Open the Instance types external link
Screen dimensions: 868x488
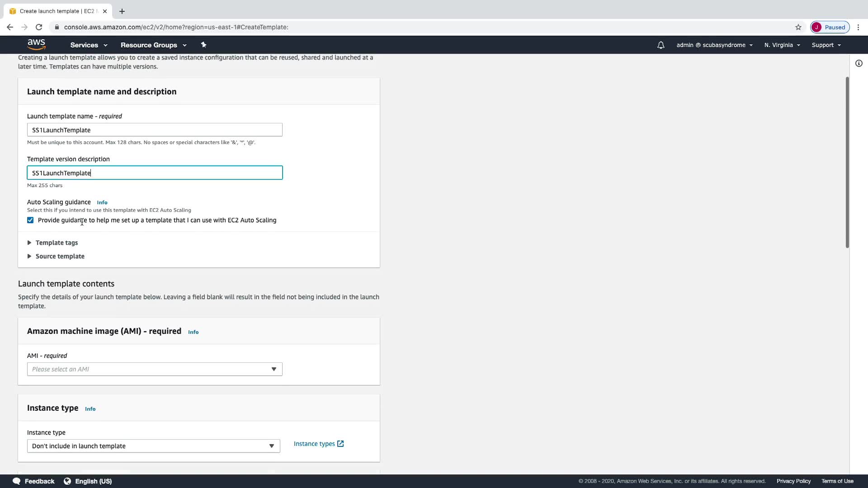pyautogui.click(x=319, y=444)
